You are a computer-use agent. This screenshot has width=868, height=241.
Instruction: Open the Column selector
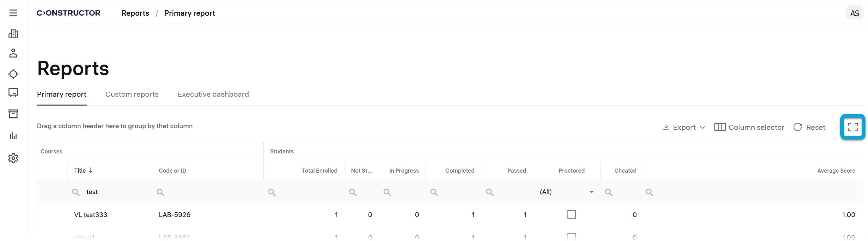(749, 127)
